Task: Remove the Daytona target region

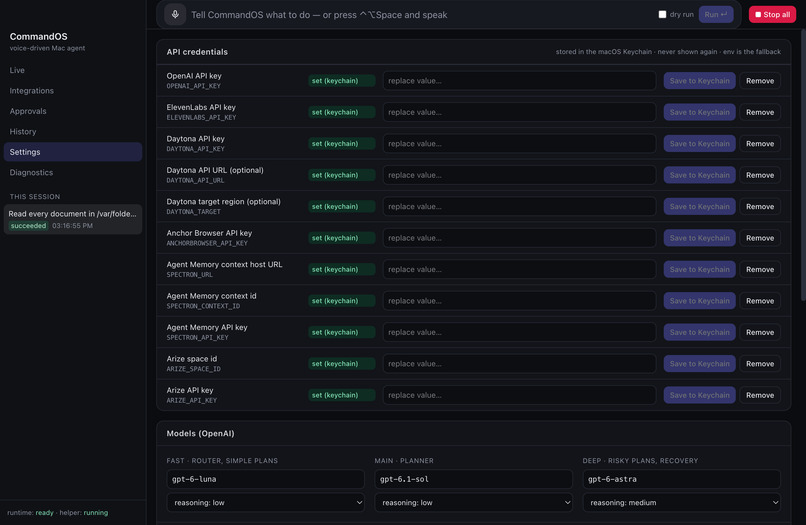Action: [x=760, y=206]
